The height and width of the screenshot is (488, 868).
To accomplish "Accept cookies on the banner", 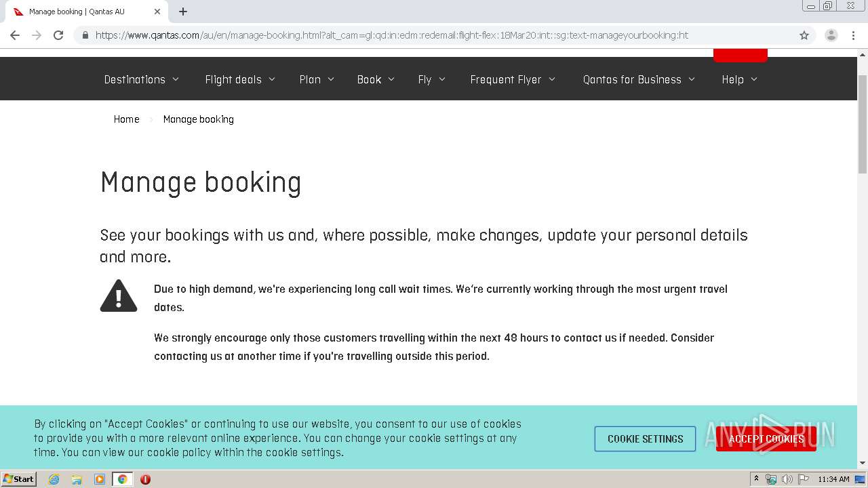I will pyautogui.click(x=766, y=439).
